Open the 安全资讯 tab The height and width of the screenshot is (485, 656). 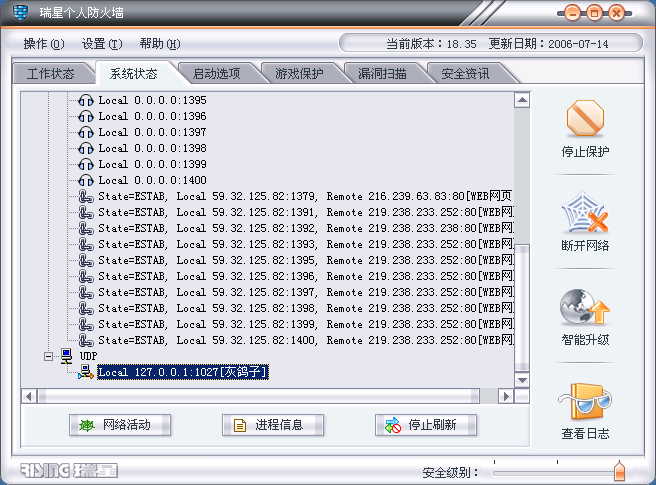point(465,74)
